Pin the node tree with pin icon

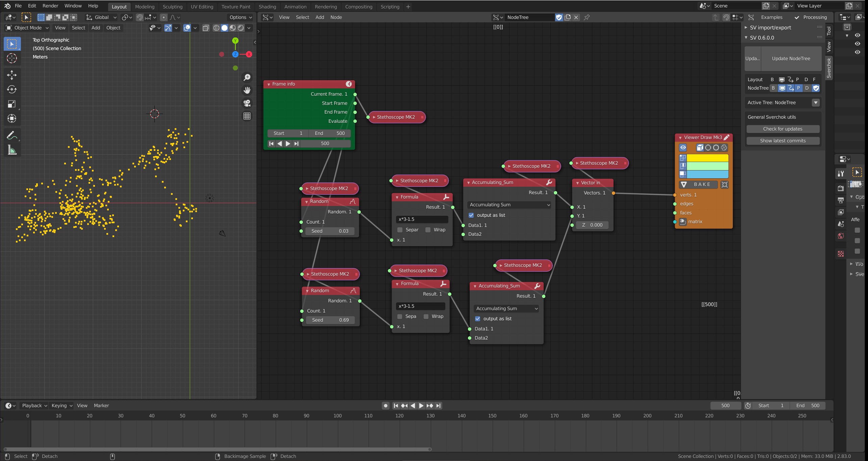[587, 17]
